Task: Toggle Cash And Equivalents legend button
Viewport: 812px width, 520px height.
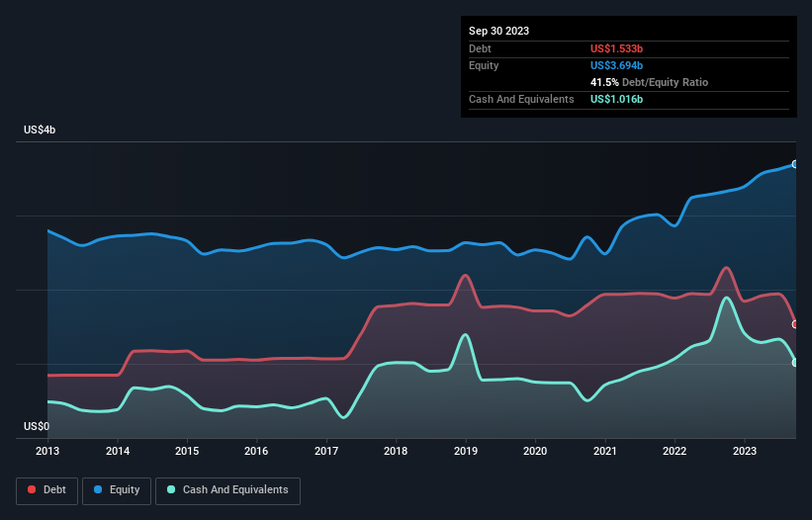Action: tap(227, 490)
